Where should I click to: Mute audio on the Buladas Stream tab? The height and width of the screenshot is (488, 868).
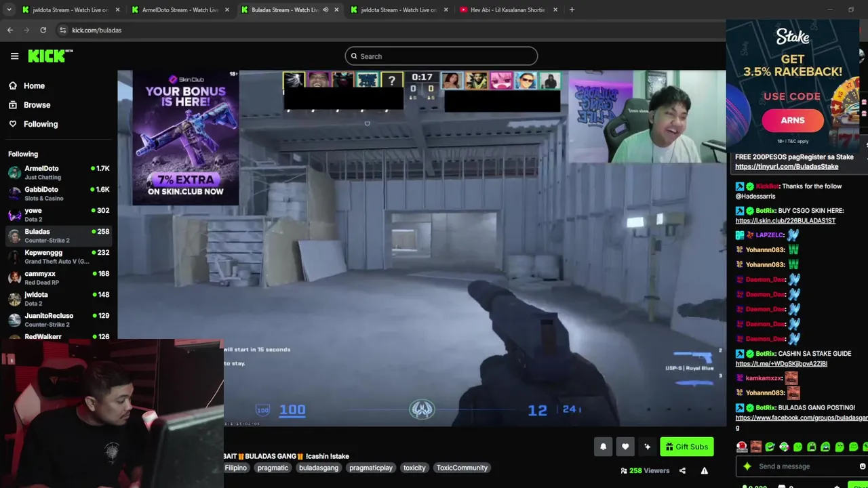click(x=325, y=9)
